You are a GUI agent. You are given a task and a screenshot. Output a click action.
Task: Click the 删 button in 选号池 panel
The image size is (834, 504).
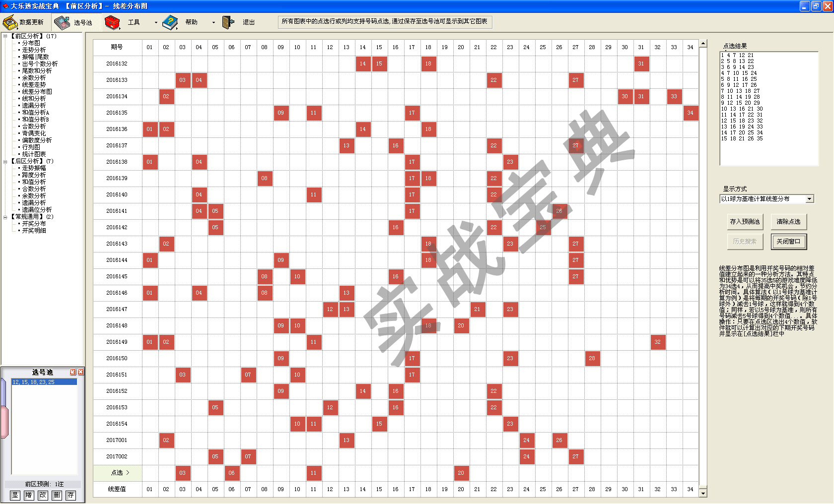[57, 495]
